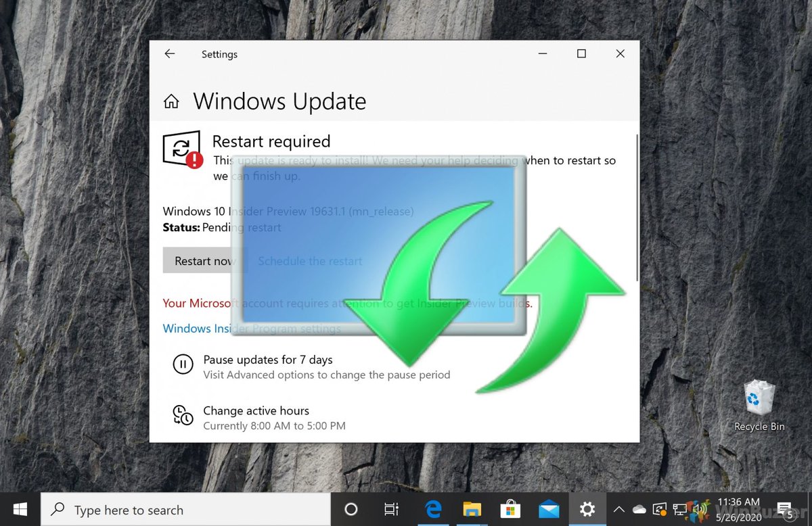Click the Windows Update status tray icon

659,510
